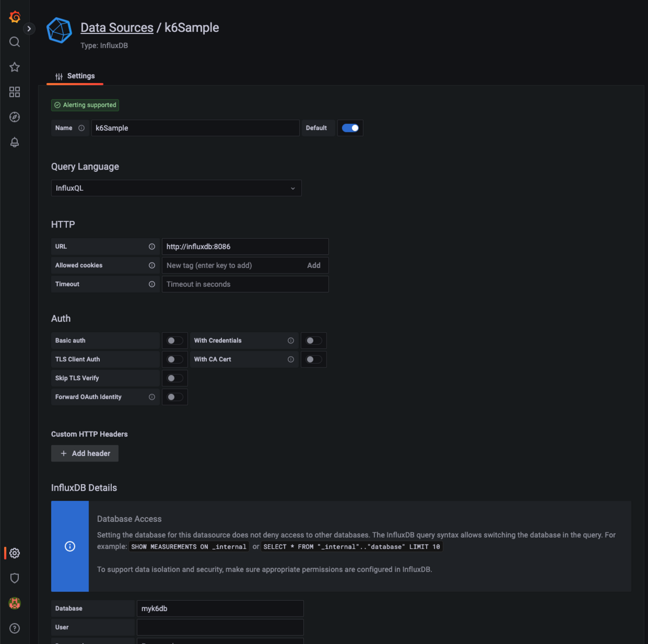Open the Configuration gear icon
Viewport: 648px width, 644px height.
(x=15, y=553)
